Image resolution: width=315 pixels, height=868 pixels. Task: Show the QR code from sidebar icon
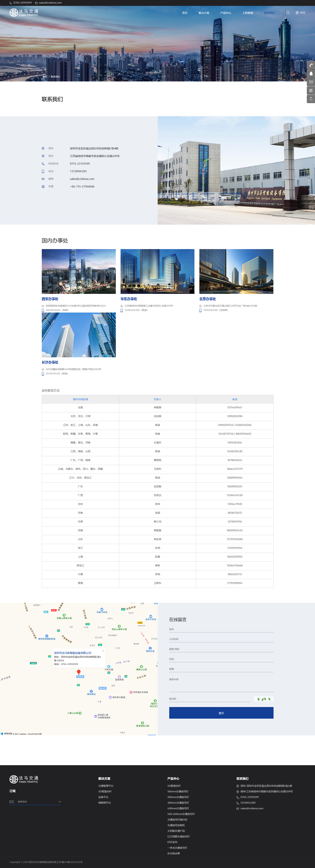point(311,90)
